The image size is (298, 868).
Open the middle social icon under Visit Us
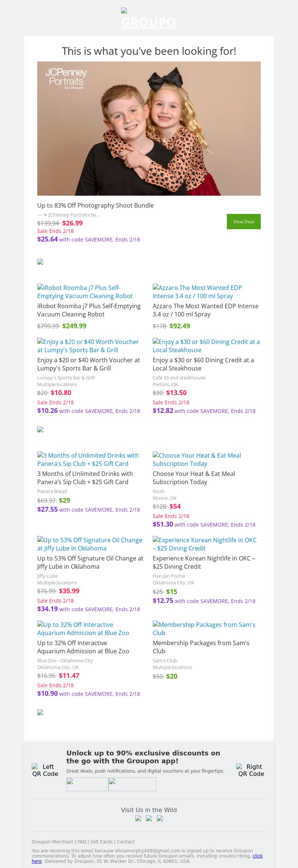click(x=149, y=818)
